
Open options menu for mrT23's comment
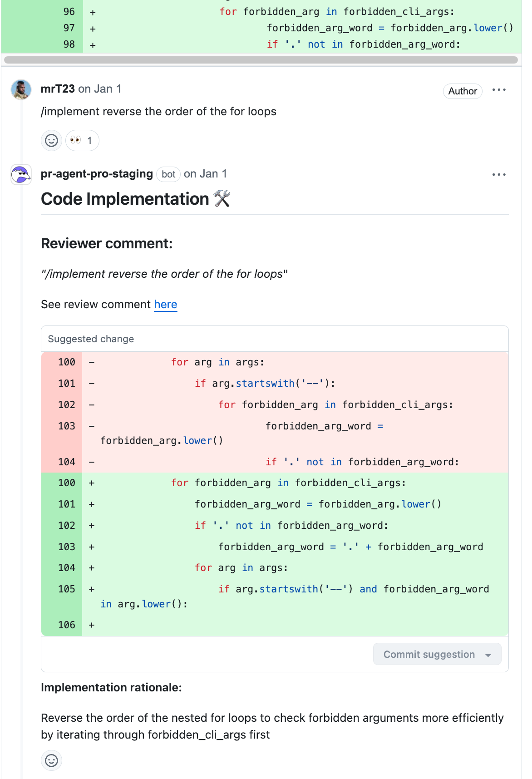pos(499,90)
